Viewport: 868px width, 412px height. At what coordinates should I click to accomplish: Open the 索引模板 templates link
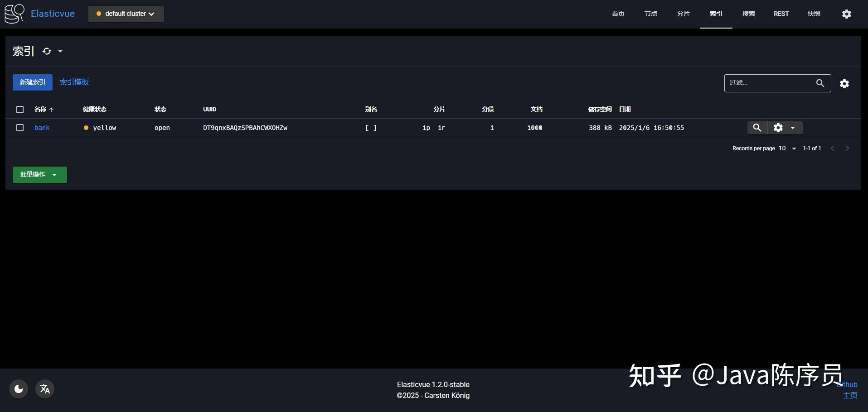[x=74, y=82]
